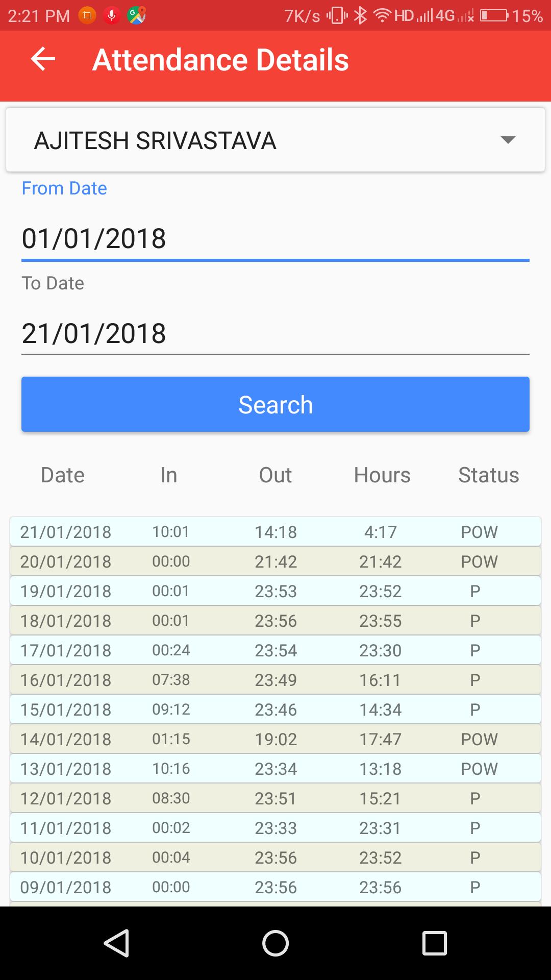
Task: Select the 21/01/2018 attendance row
Action: coord(275,532)
